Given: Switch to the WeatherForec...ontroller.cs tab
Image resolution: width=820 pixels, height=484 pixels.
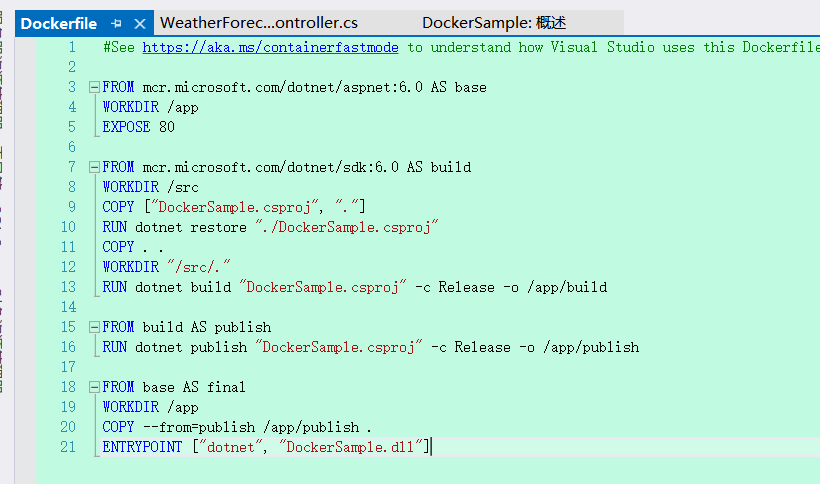Looking at the screenshot, I should (259, 23).
